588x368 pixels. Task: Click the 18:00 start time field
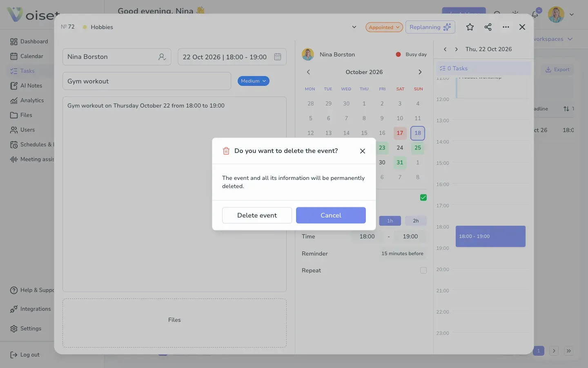point(367,236)
